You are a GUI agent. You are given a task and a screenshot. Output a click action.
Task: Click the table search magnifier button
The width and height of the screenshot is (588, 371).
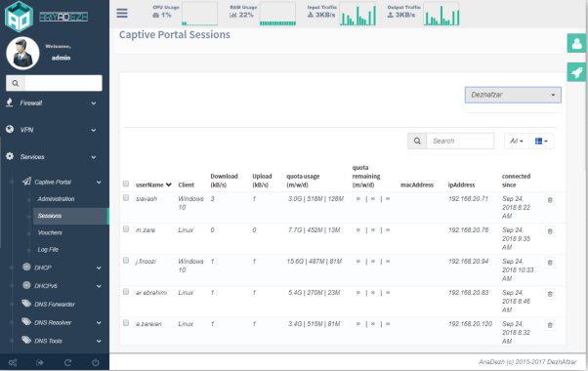(x=417, y=141)
